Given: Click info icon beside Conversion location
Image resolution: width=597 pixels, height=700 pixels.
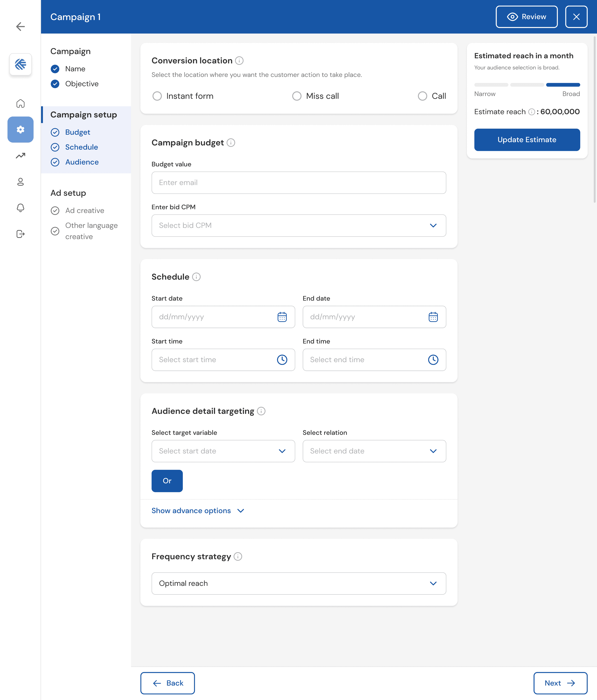Looking at the screenshot, I should [239, 60].
